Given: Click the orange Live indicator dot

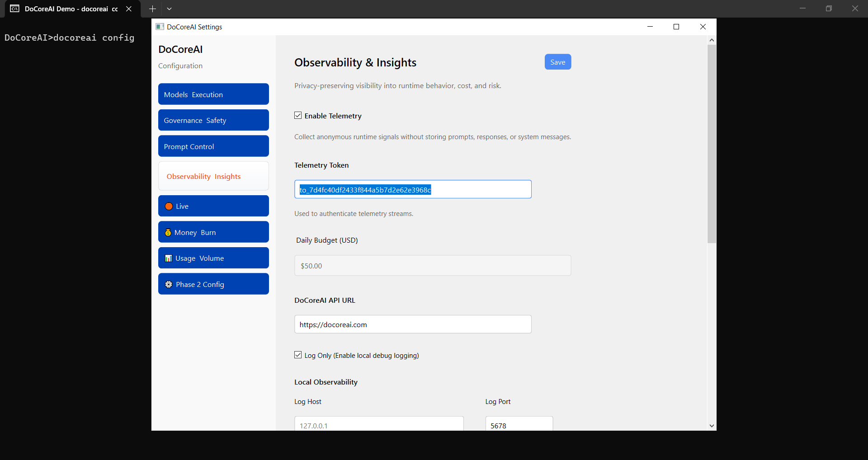Looking at the screenshot, I should [169, 206].
